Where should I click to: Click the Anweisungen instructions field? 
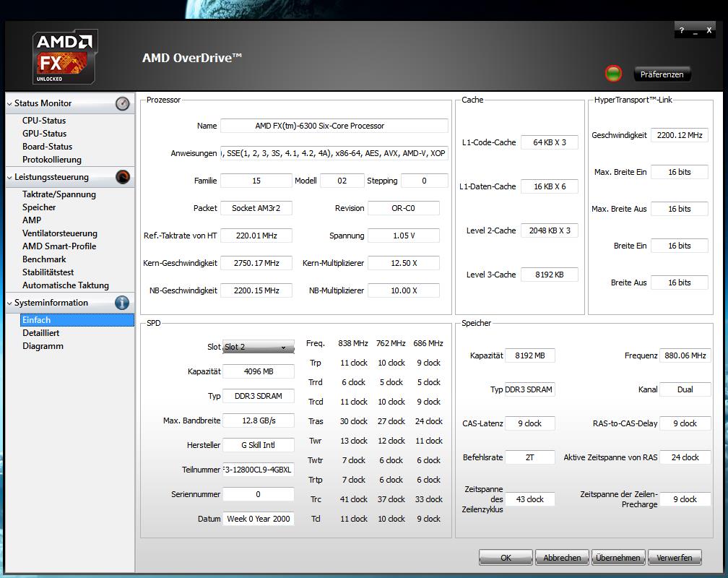[x=334, y=153]
